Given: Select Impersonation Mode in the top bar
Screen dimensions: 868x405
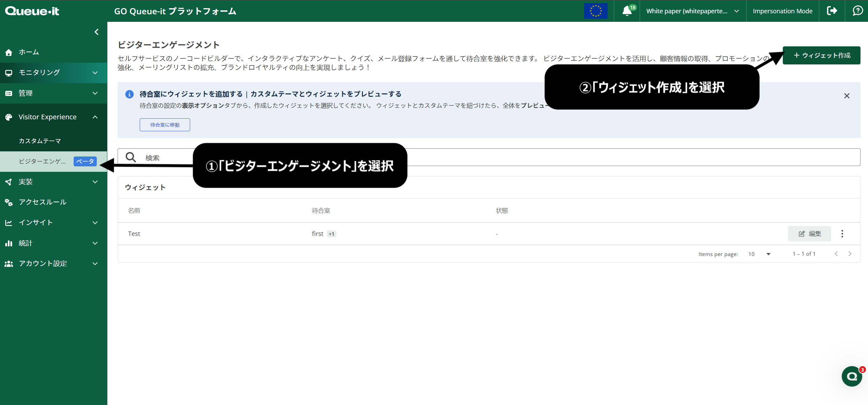Looking at the screenshot, I should [x=782, y=11].
